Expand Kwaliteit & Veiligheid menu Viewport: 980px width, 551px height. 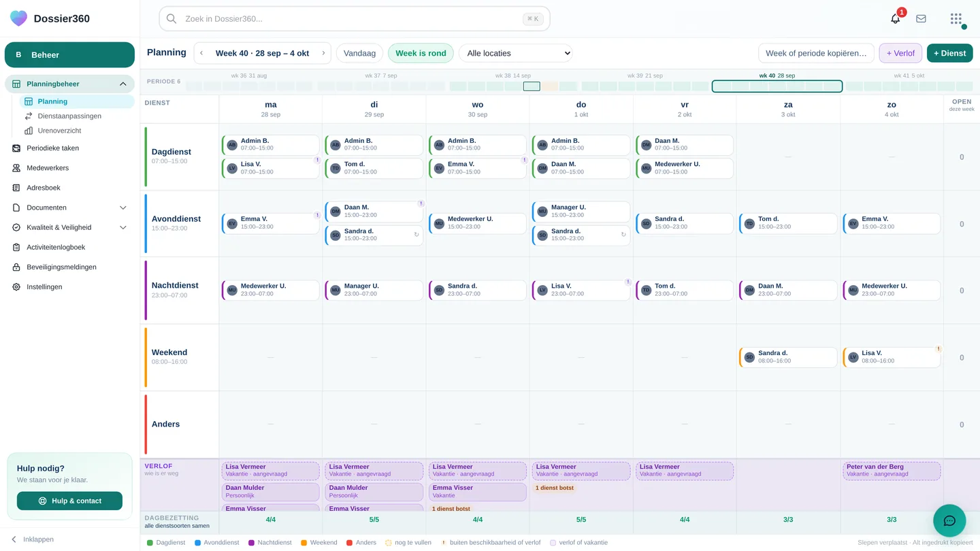point(69,227)
